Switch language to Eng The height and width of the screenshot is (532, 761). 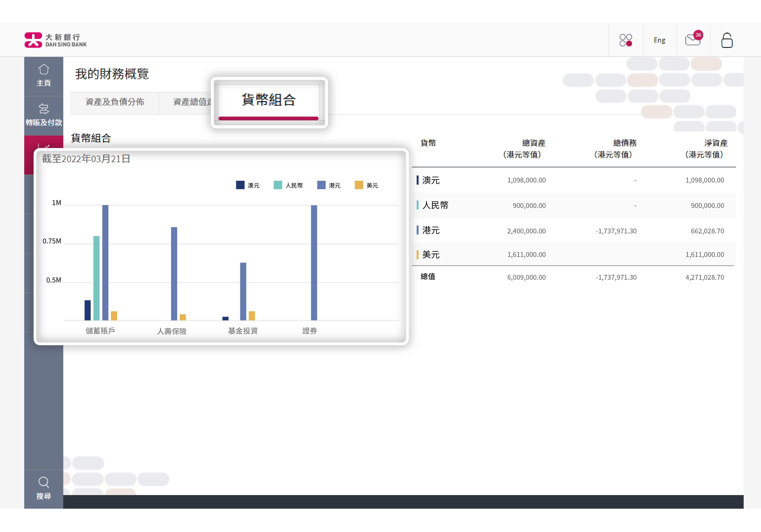[659, 40]
